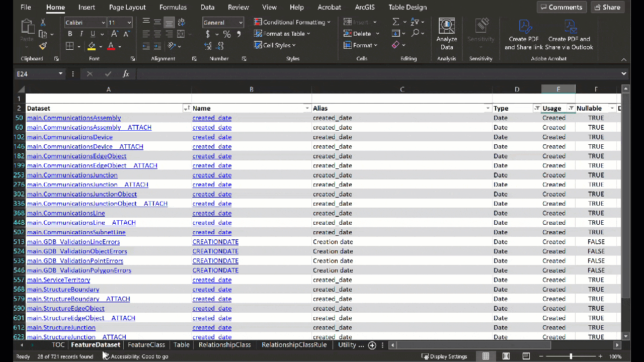644x362 pixels.
Task: Switch to the FeatureClass sheet tab
Action: [x=146, y=345]
